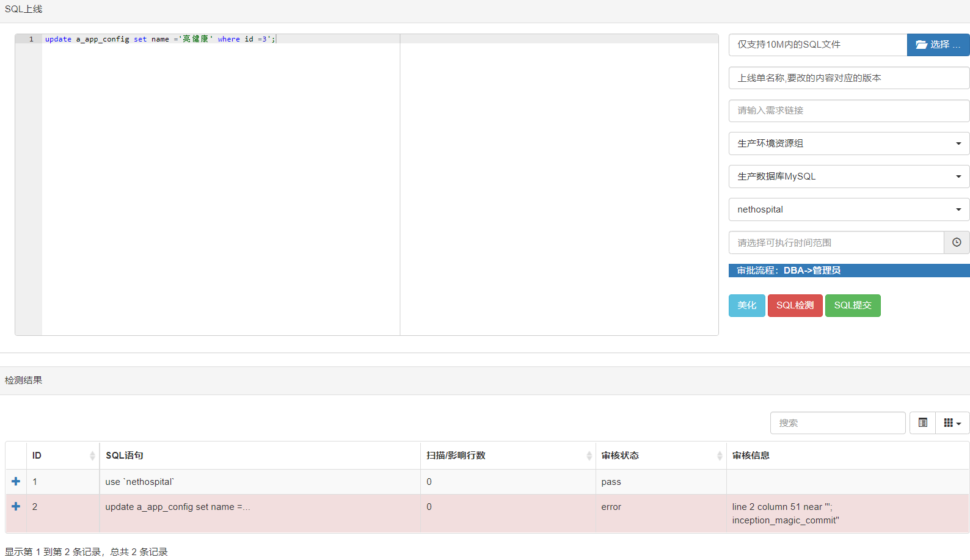Click the red SQL检测 button
This screenshot has height=560, width=970.
(x=795, y=305)
